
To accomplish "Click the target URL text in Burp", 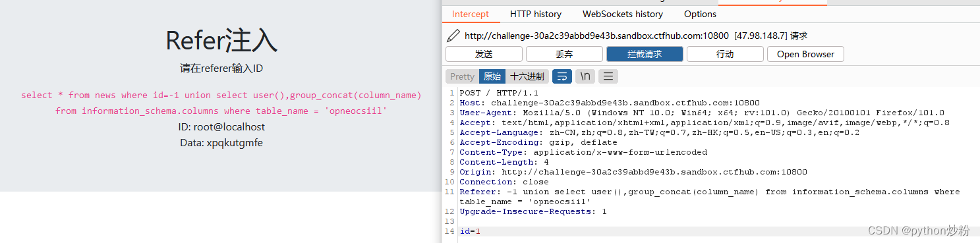I will pos(596,36).
